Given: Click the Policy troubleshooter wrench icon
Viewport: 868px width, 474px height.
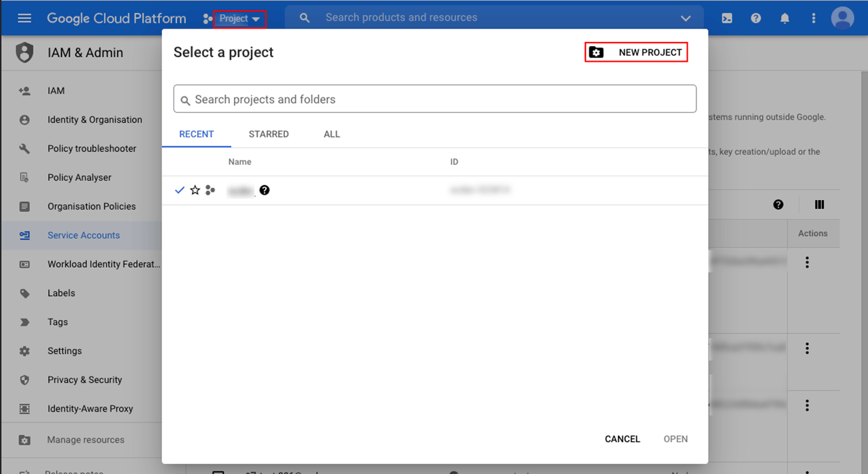Looking at the screenshot, I should tap(24, 149).
